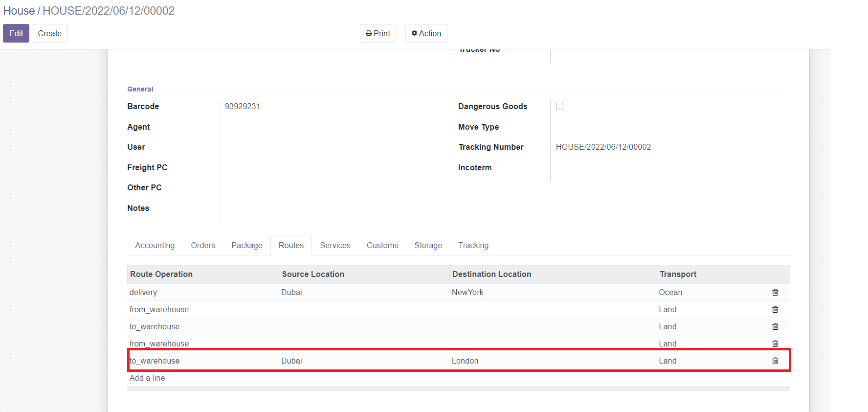Open the Orders tab

point(203,245)
